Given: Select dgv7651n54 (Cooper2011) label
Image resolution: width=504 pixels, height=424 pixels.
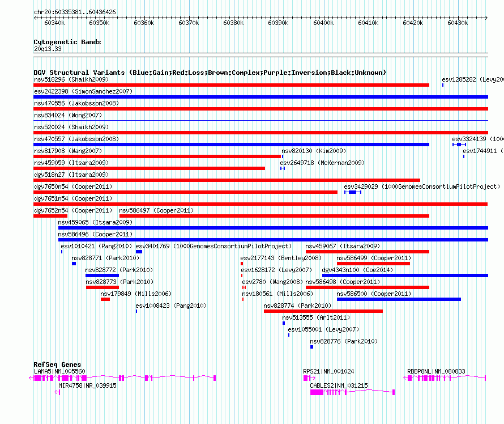Looking at the screenshot, I should pos(73,198).
